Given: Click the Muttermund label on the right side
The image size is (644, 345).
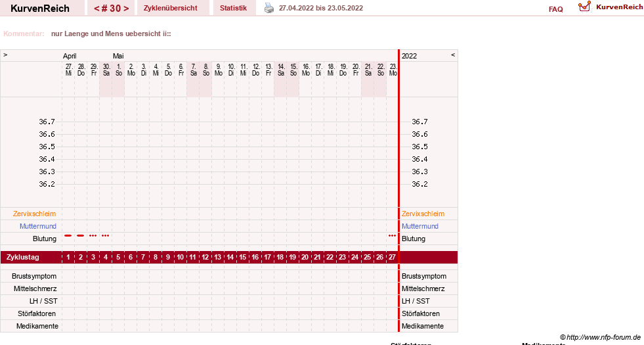Looking at the screenshot, I should click(x=419, y=226).
